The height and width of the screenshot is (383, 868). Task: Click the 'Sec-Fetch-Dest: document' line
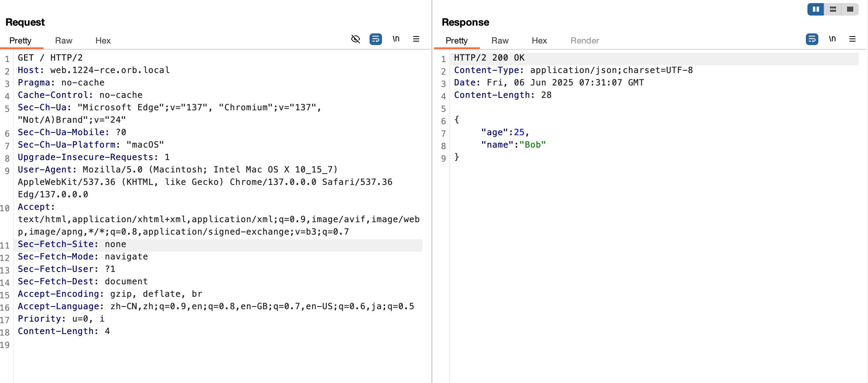pyautogui.click(x=83, y=281)
